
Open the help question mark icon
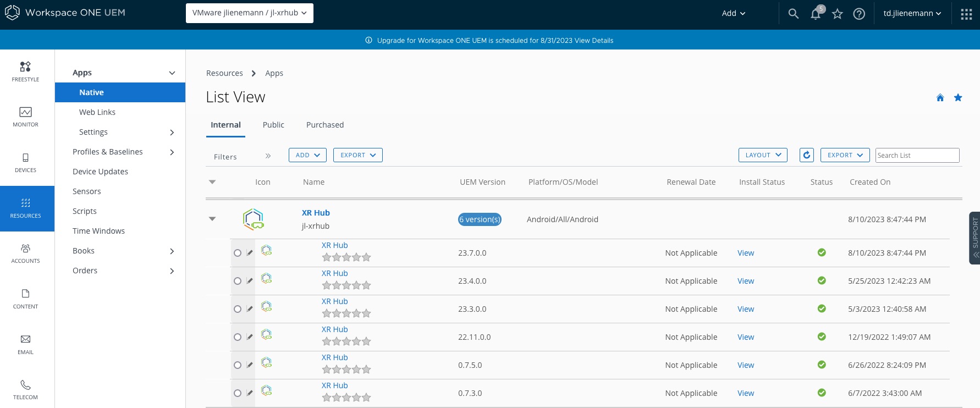(859, 14)
